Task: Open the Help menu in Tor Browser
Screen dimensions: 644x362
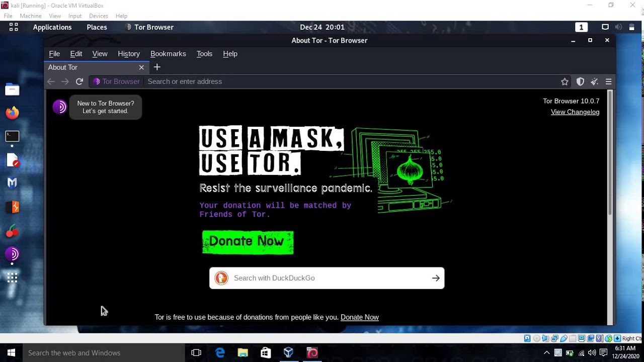Action: coord(230,54)
